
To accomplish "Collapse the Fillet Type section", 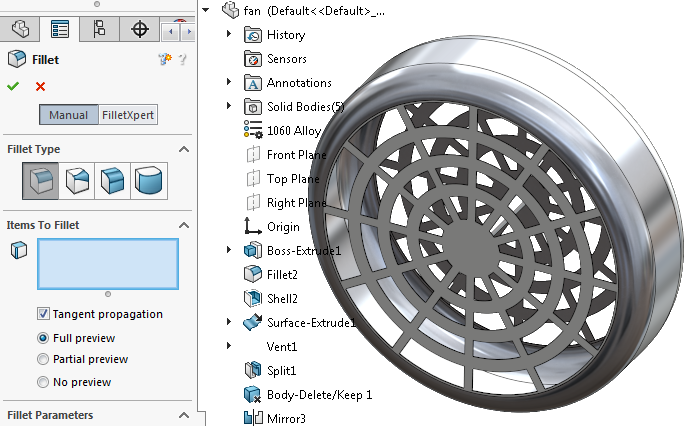I will pyautogui.click(x=184, y=149).
